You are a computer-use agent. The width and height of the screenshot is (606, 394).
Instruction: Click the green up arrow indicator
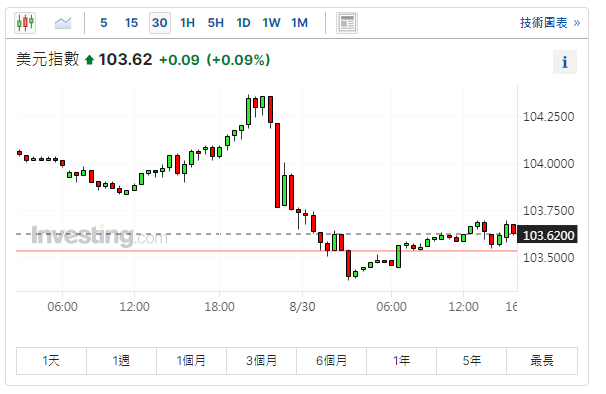pyautogui.click(x=89, y=60)
